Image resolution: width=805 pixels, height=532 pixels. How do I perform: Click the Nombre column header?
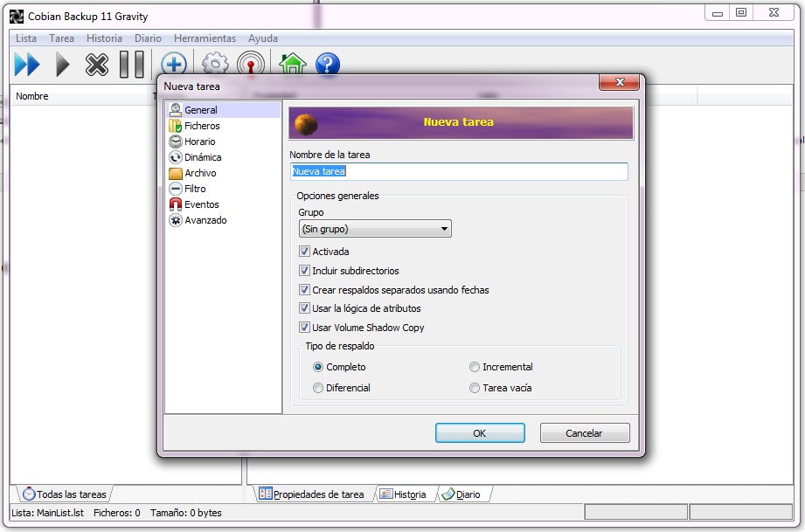(80, 96)
